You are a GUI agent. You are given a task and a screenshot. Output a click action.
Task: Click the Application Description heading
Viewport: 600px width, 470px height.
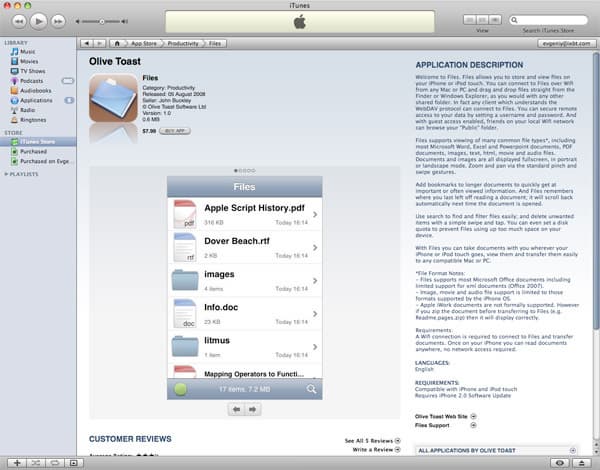tap(469, 65)
